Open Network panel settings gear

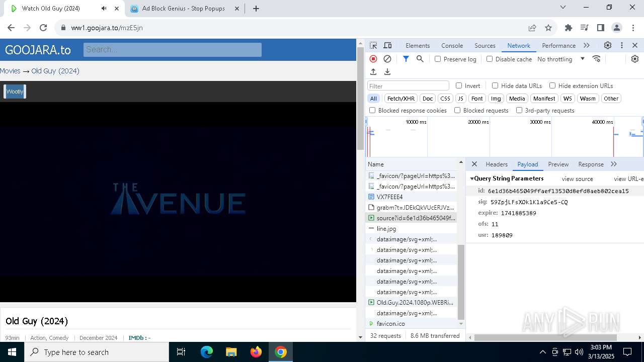coord(635,59)
